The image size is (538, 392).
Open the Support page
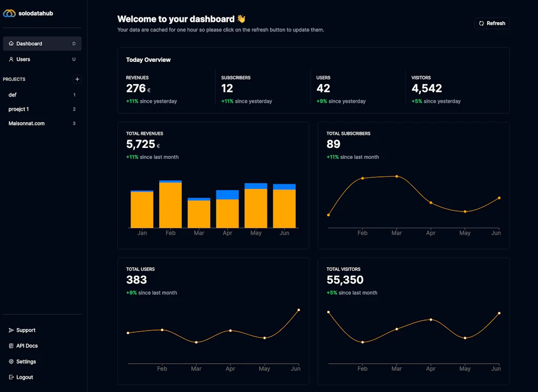click(25, 330)
